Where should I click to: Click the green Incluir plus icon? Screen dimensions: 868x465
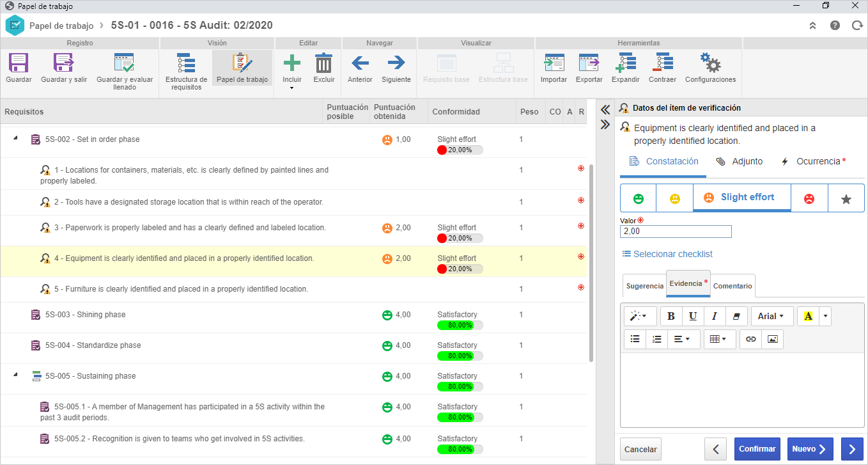point(292,63)
